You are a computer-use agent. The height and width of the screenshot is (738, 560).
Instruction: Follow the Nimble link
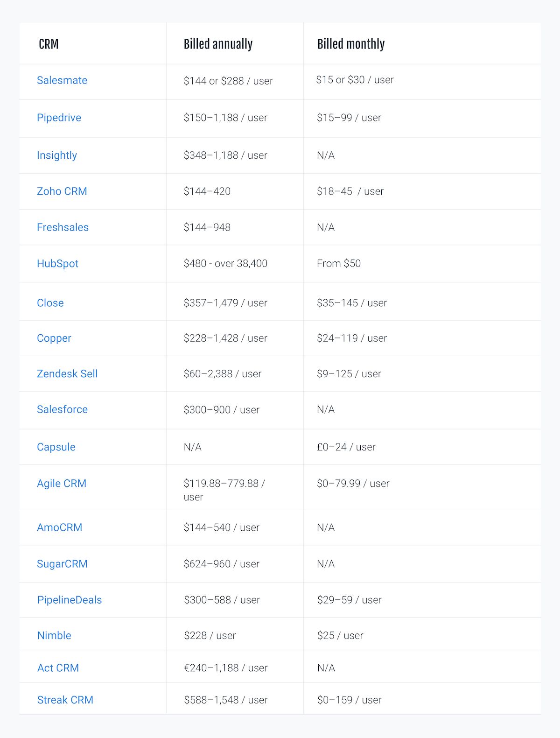(54, 635)
